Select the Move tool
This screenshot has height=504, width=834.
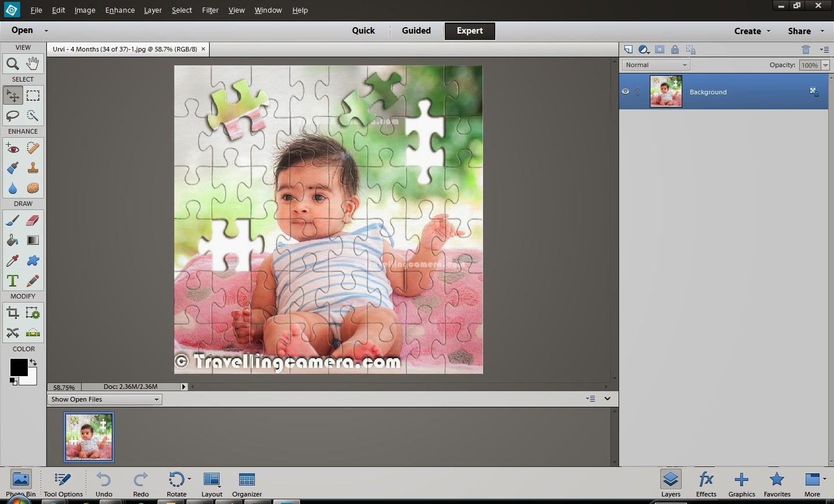pos(12,95)
